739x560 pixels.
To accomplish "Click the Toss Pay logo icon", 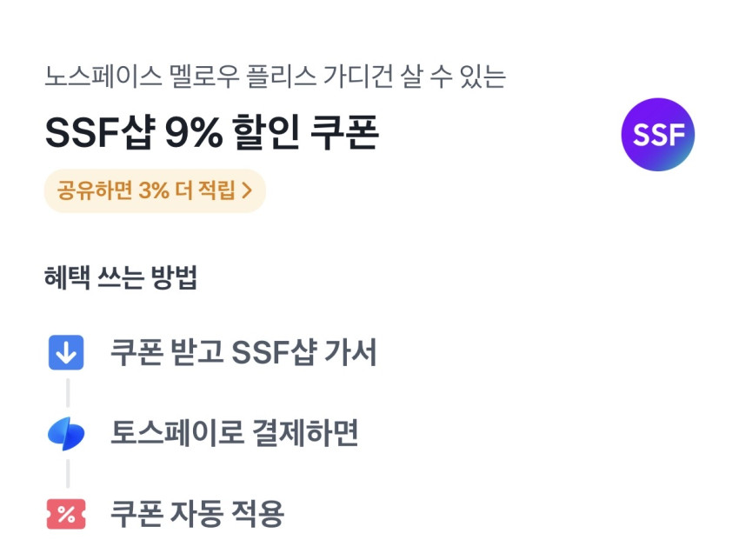I will [66, 433].
